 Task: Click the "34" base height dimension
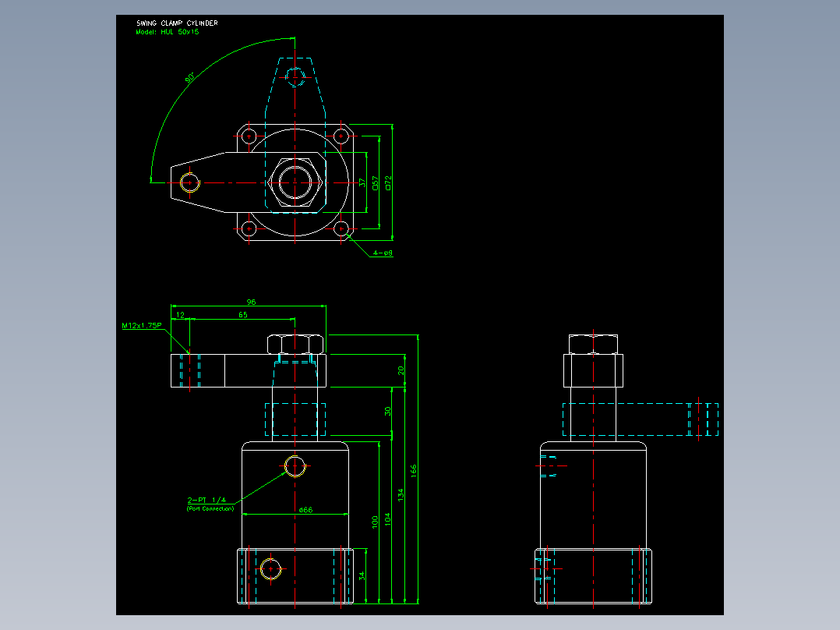362,576
